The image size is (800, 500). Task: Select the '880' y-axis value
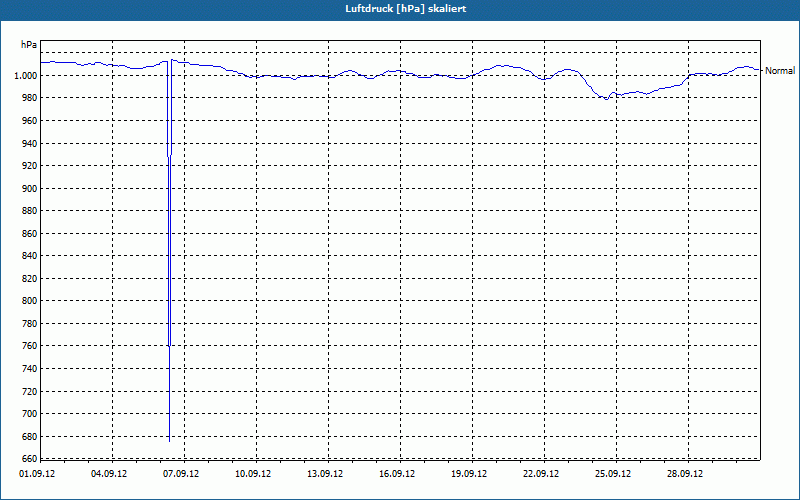pos(30,211)
